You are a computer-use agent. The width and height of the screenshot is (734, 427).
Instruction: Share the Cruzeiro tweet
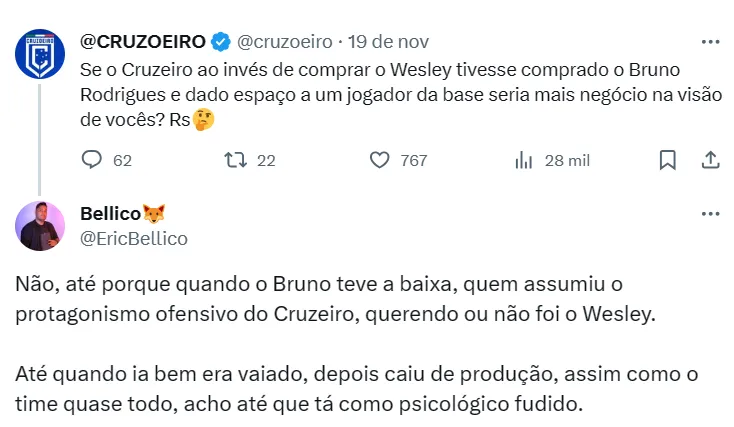[x=709, y=160]
